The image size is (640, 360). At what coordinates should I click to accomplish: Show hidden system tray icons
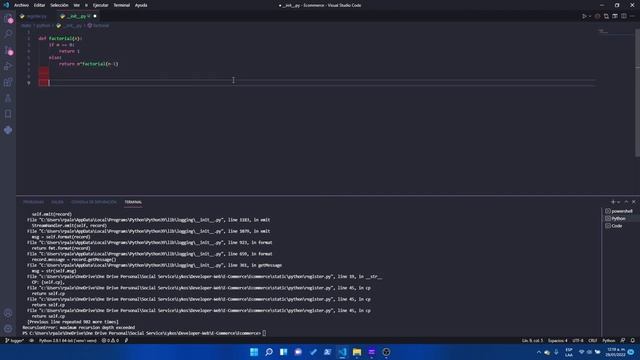click(x=538, y=352)
